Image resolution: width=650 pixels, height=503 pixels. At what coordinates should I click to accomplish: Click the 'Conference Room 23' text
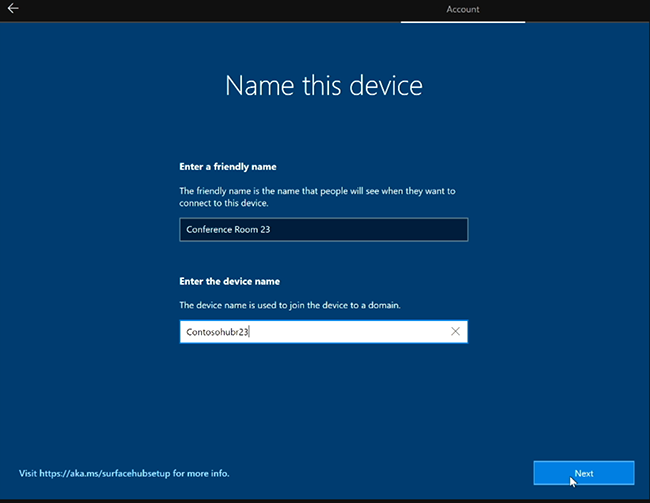[228, 229]
